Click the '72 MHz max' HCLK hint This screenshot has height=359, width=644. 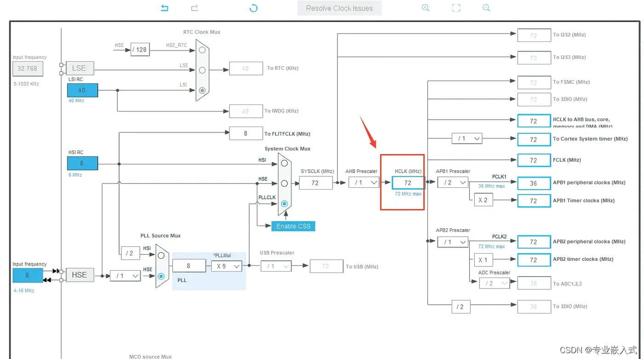408,194
